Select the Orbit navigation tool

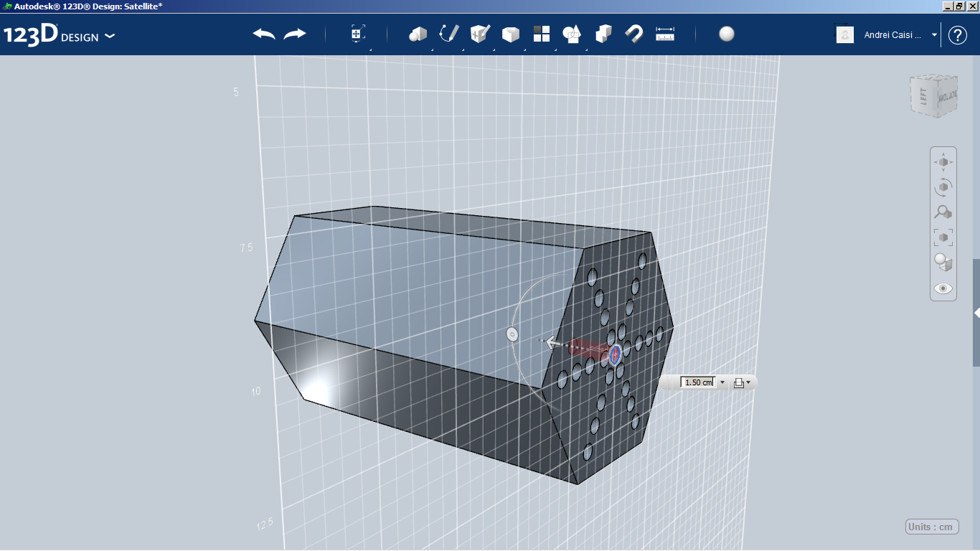(943, 187)
